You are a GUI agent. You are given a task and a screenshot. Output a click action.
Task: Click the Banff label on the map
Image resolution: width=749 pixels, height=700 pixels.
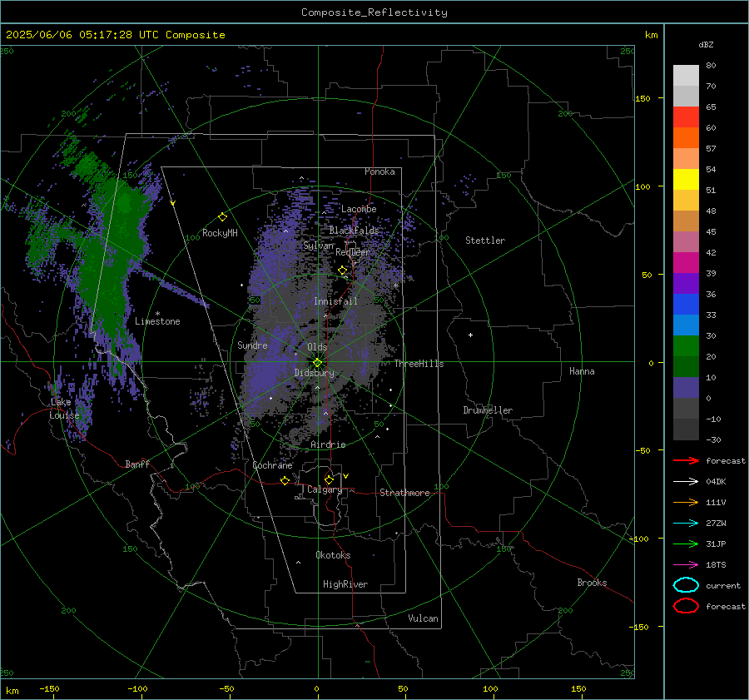137,464
